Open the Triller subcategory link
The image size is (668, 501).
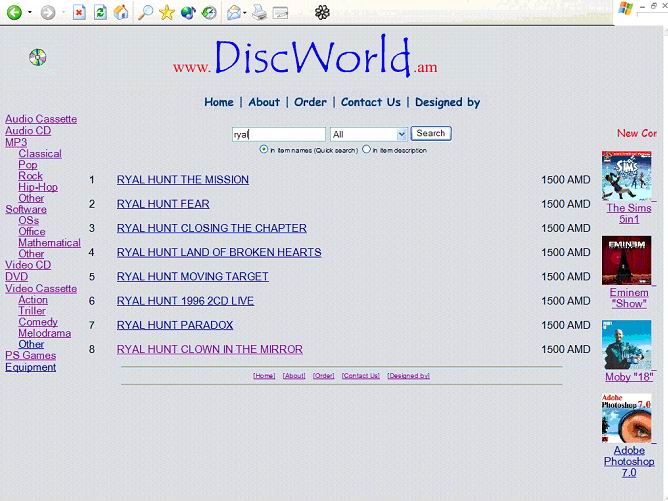[32, 311]
